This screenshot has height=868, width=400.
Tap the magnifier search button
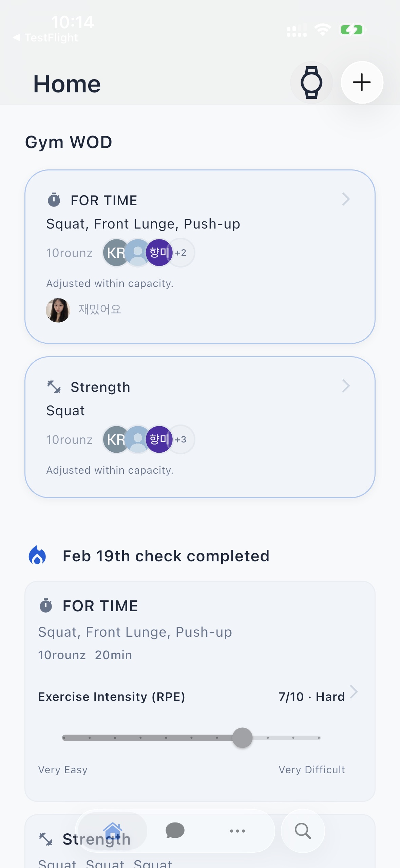tap(303, 831)
